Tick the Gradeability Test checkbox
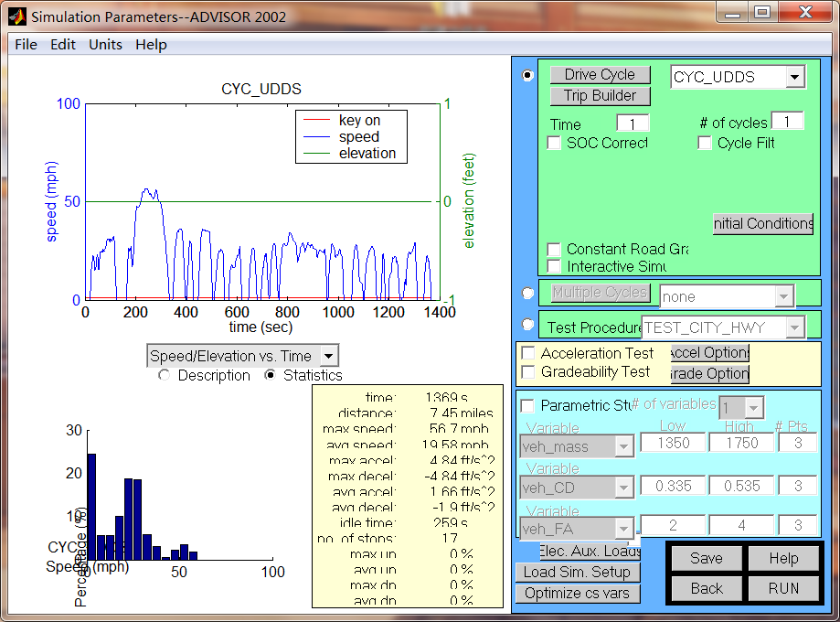Image resolution: width=840 pixels, height=622 pixels. [528, 372]
